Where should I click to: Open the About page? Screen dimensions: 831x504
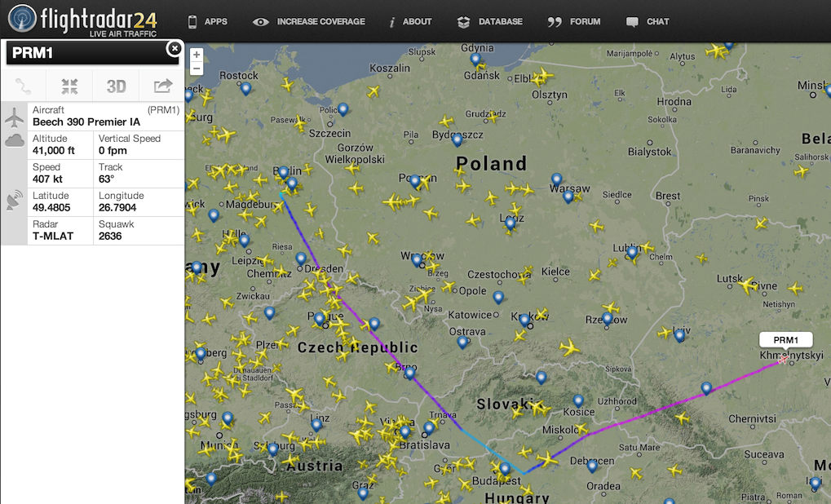[410, 21]
